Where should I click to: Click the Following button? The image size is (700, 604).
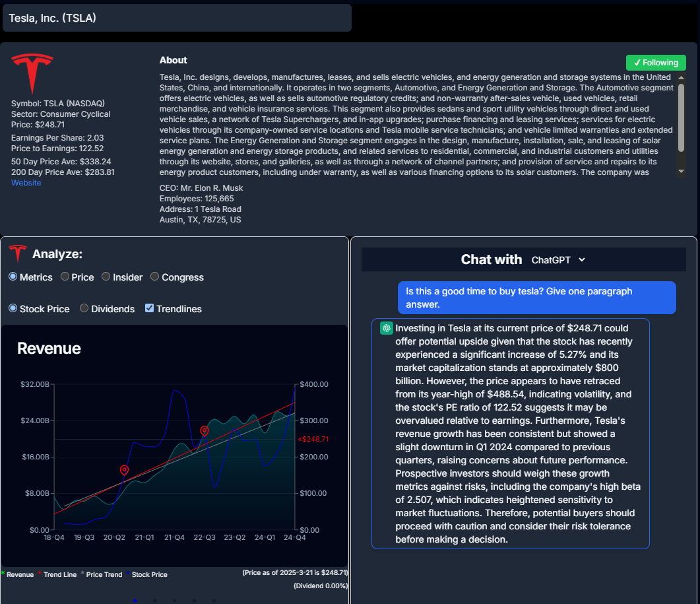point(656,63)
